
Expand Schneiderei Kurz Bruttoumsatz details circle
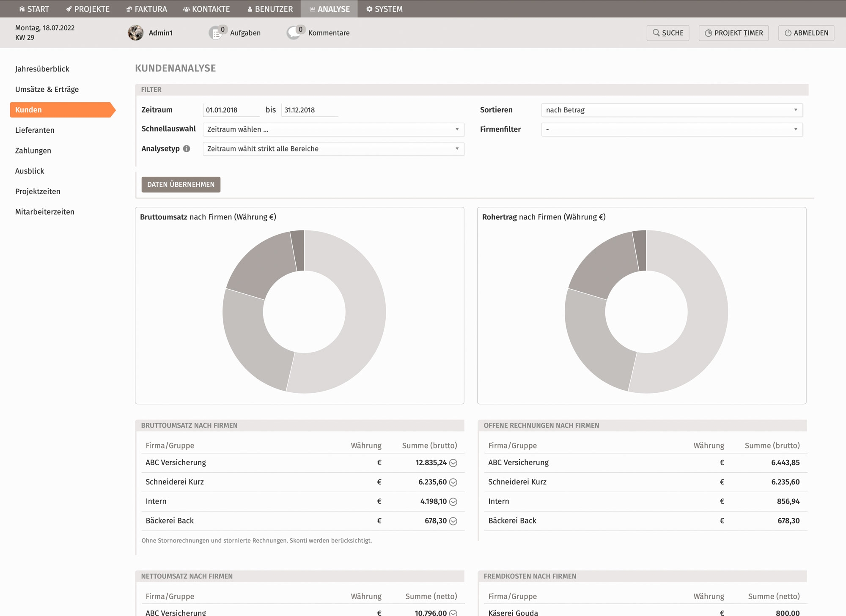[453, 482]
